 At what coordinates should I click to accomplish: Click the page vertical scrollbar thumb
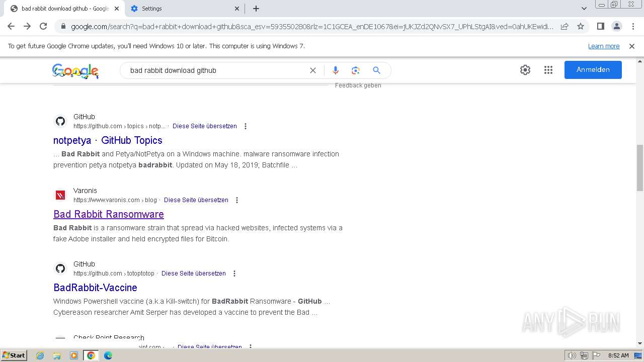click(640, 167)
